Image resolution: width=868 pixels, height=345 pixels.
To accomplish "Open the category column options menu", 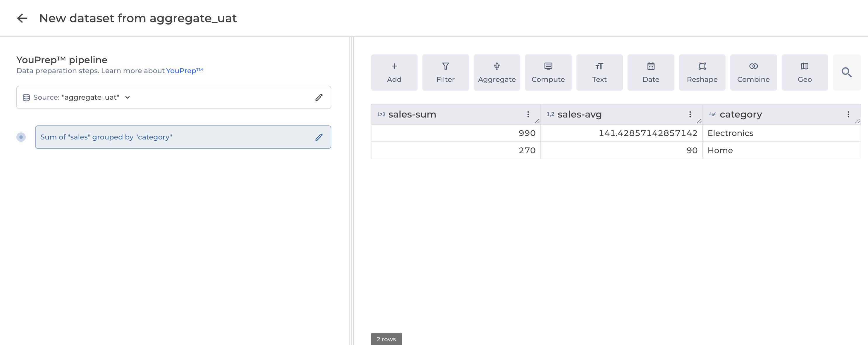I will (x=848, y=114).
